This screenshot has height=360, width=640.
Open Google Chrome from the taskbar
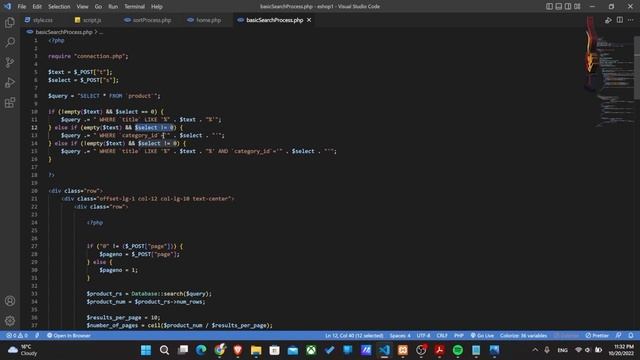(x=220, y=350)
